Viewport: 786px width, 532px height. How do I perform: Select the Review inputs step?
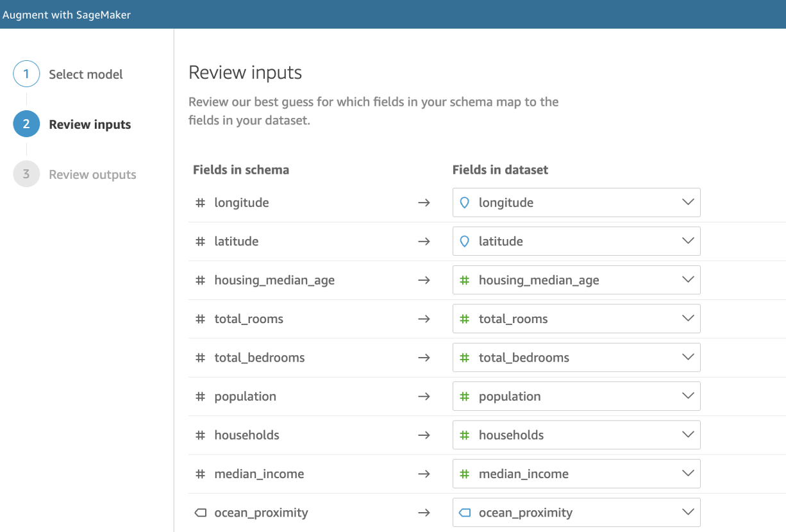click(90, 124)
